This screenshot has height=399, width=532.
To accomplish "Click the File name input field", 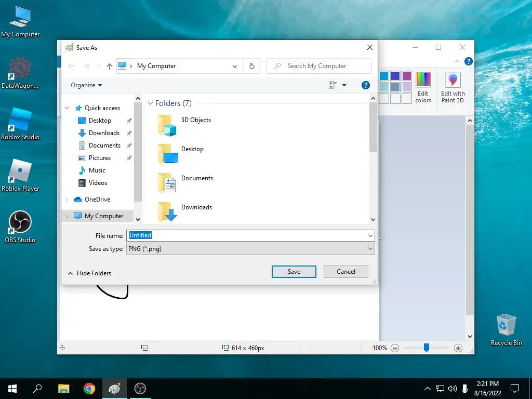I will (x=250, y=235).
